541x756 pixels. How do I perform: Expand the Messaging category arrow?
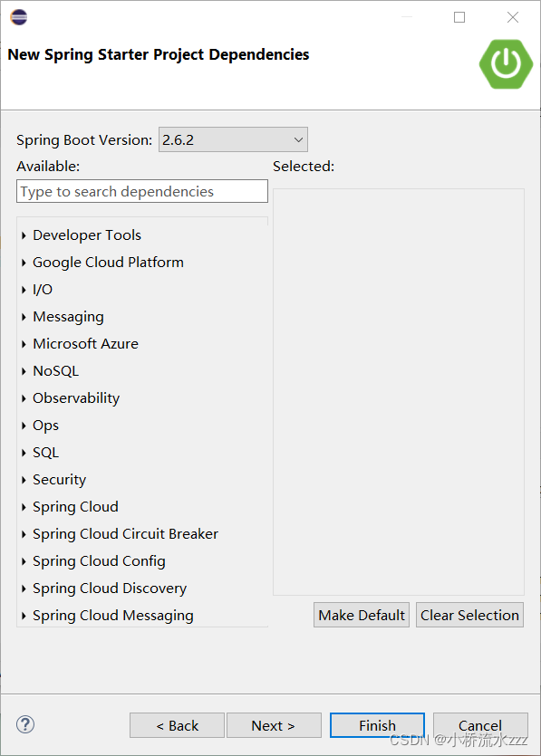pos(24,317)
